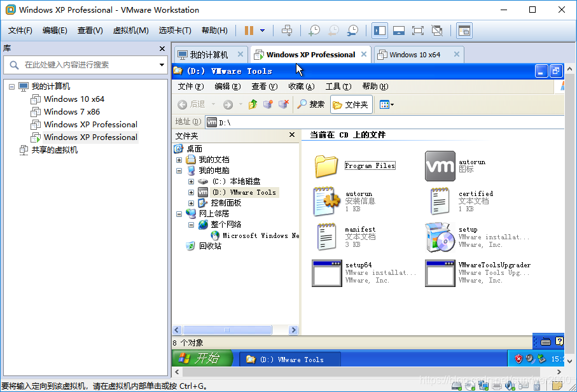Collapse 我的电脑 in folder tree
The width and height of the screenshot is (577, 392).
[x=179, y=171]
